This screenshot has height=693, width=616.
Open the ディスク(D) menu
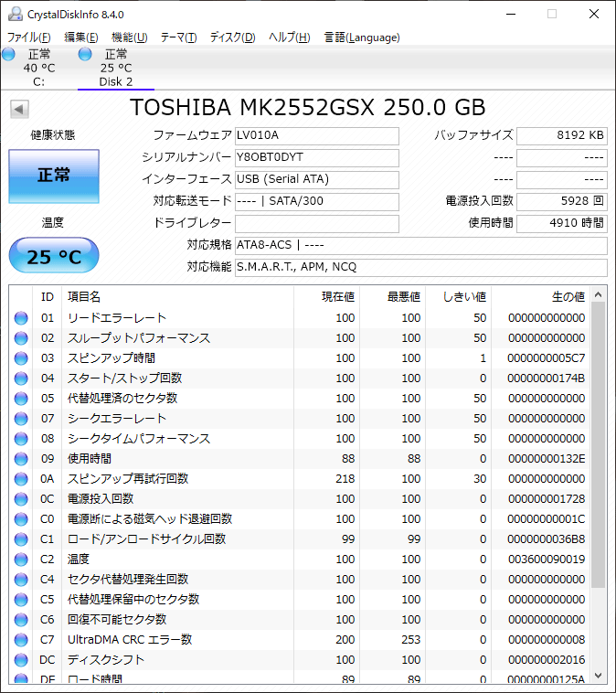point(232,37)
